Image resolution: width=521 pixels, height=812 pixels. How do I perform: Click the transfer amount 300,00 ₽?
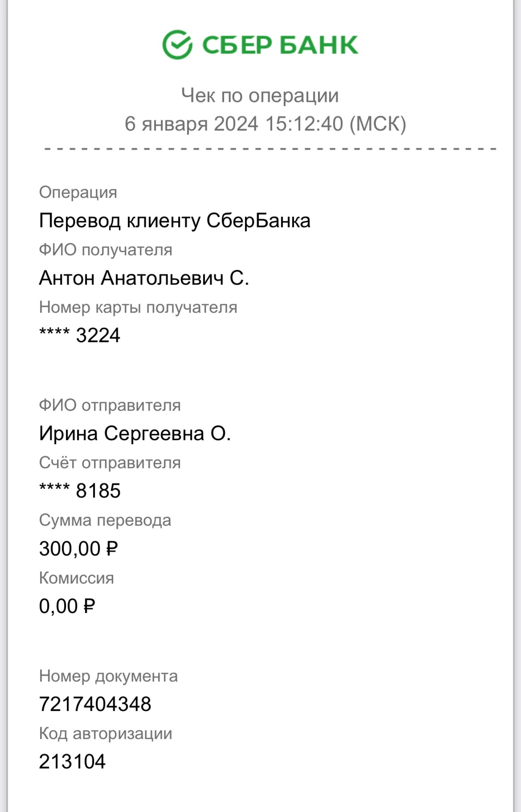point(78,548)
